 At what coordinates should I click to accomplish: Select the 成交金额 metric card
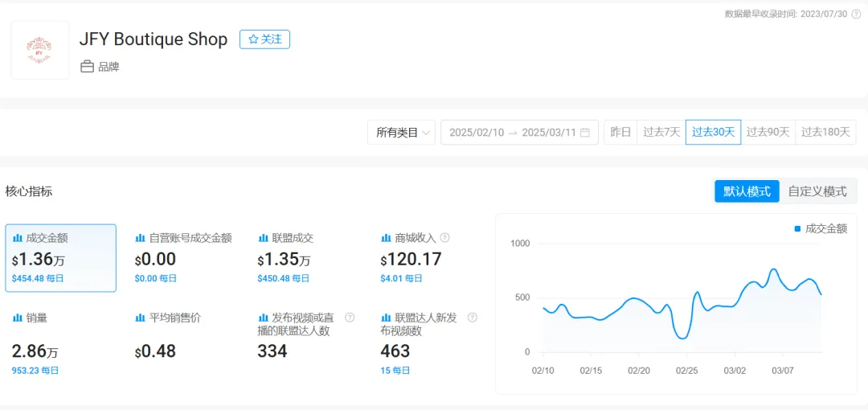click(61, 258)
